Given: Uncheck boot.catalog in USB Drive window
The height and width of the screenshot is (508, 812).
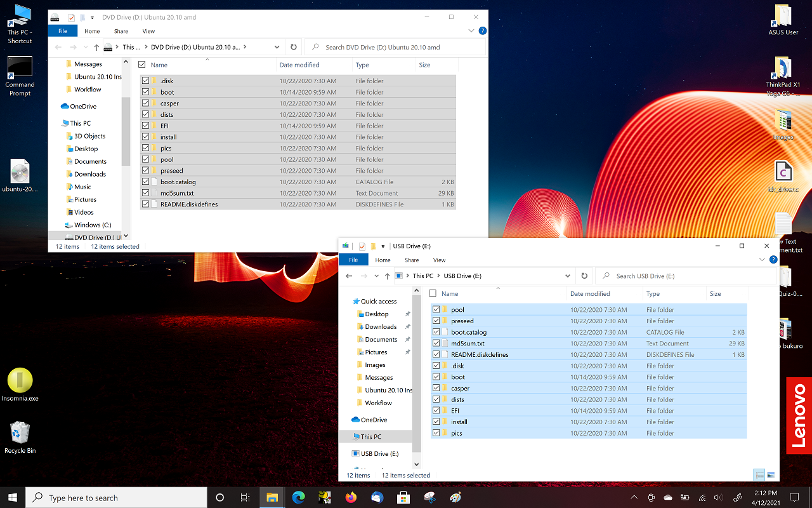Looking at the screenshot, I should tap(436, 332).
